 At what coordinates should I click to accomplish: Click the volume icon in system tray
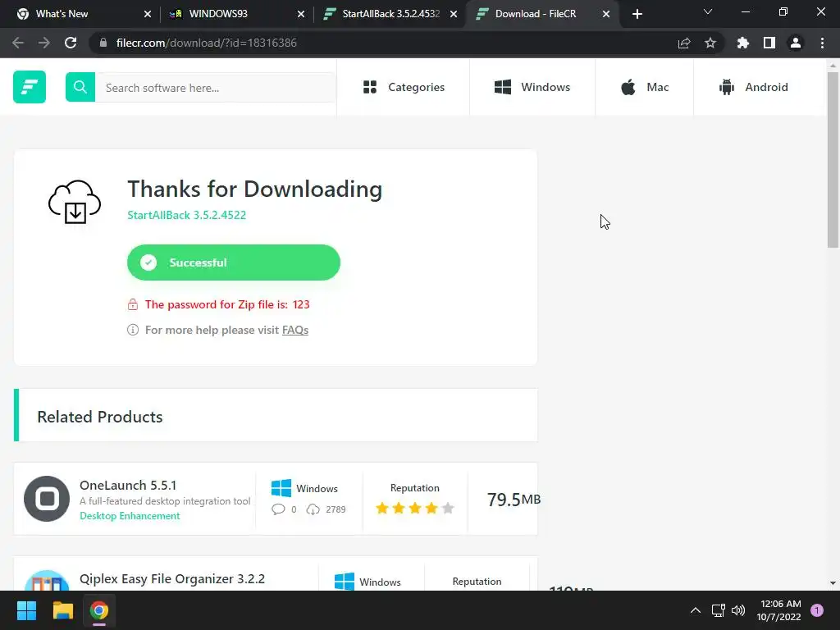click(738, 610)
